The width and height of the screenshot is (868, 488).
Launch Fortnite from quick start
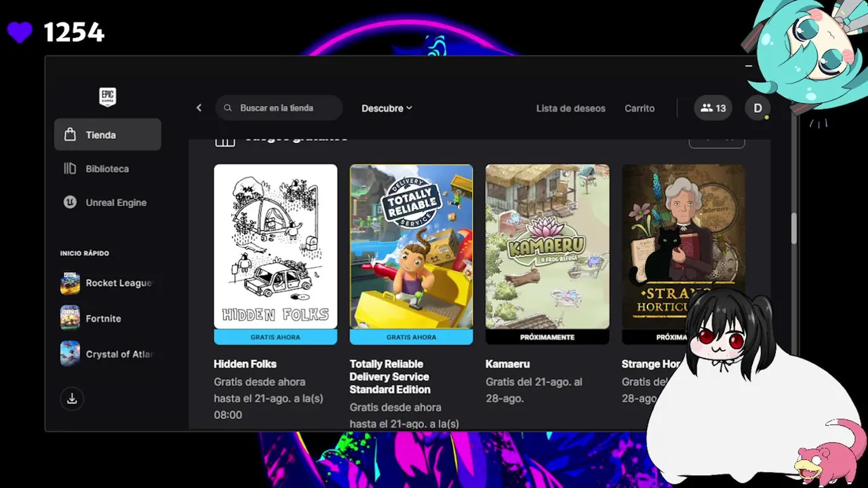pos(107,318)
